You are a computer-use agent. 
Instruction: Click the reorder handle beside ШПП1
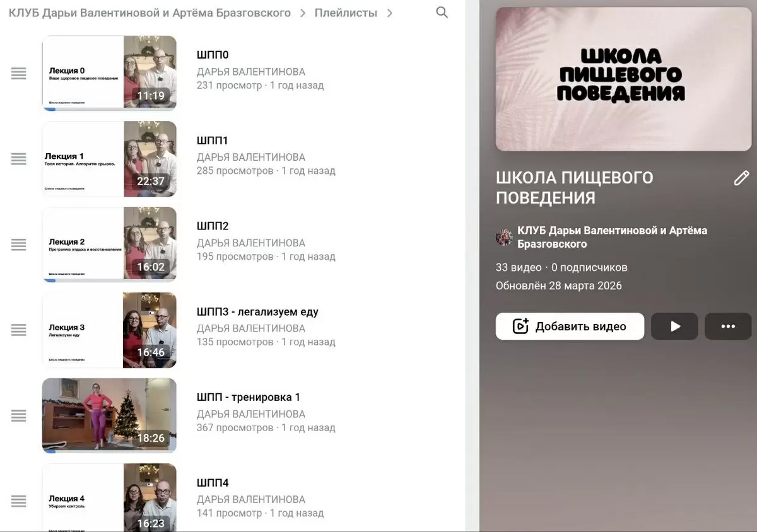[x=19, y=159]
